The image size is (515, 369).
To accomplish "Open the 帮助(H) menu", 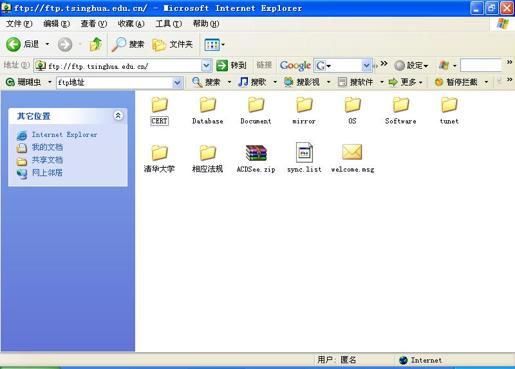I will pos(206,24).
